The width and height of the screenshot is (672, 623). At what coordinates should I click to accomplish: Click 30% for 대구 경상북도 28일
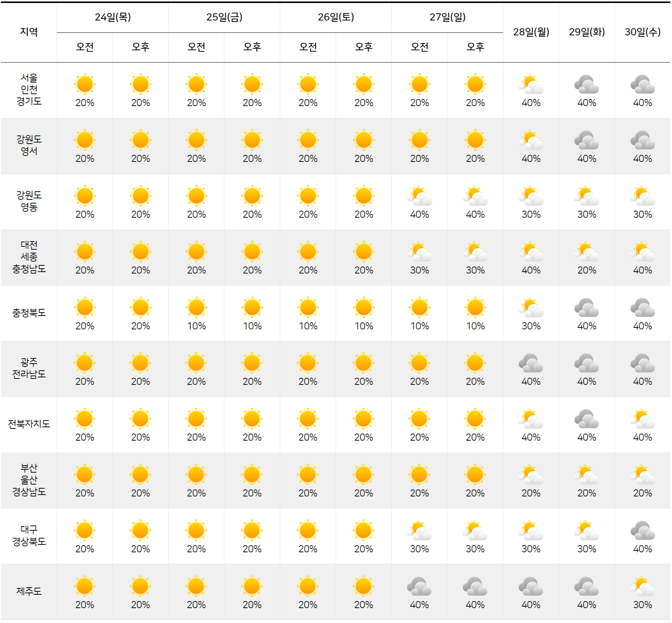coord(531,549)
